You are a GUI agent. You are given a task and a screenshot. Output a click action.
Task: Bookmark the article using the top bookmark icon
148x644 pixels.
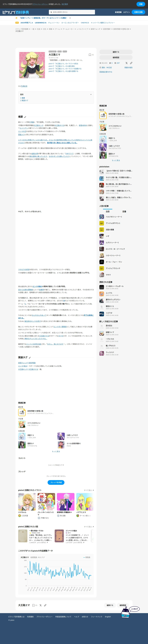[90, 55]
